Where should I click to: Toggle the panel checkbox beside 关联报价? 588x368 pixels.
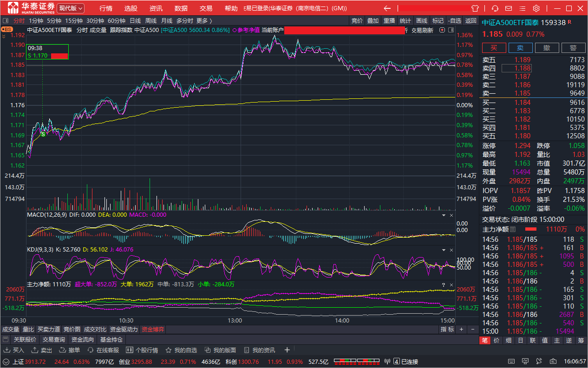(6, 340)
